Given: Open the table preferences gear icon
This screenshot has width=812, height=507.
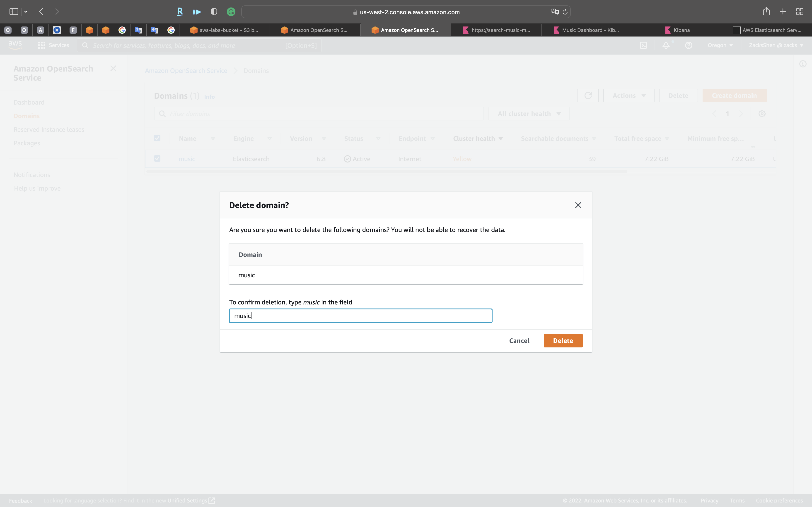Looking at the screenshot, I should [x=762, y=114].
